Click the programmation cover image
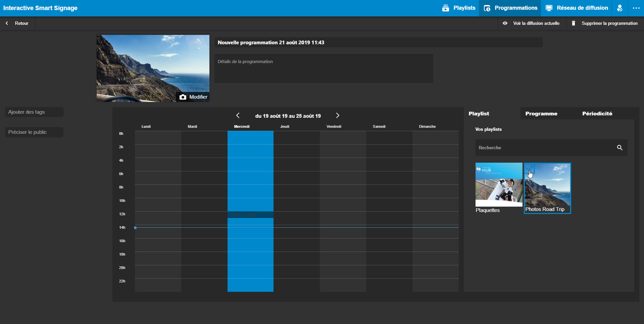 153,68
